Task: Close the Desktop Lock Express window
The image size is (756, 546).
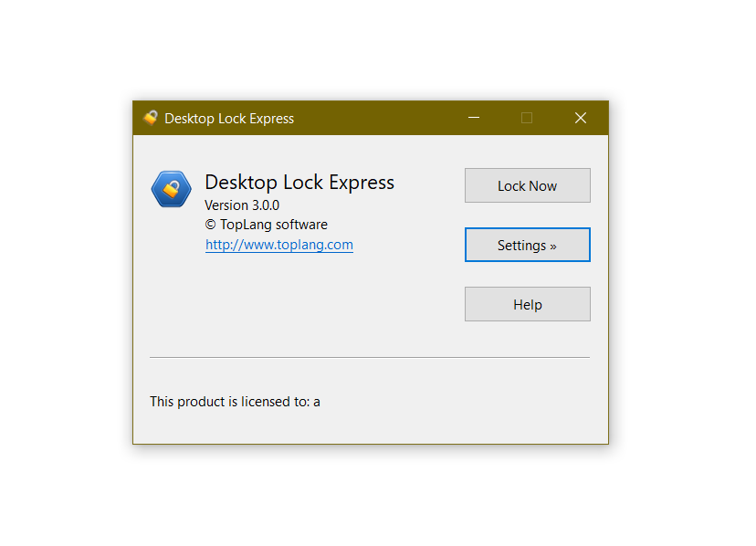Action: click(580, 118)
